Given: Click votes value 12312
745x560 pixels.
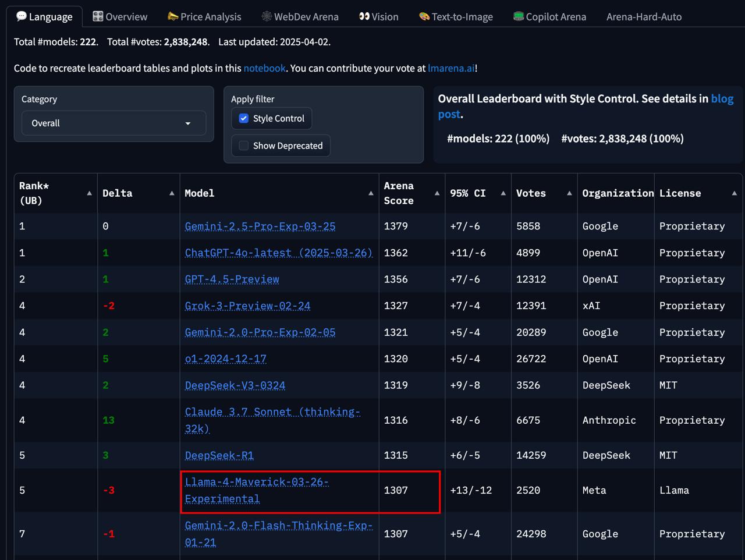Looking at the screenshot, I should [x=531, y=279].
